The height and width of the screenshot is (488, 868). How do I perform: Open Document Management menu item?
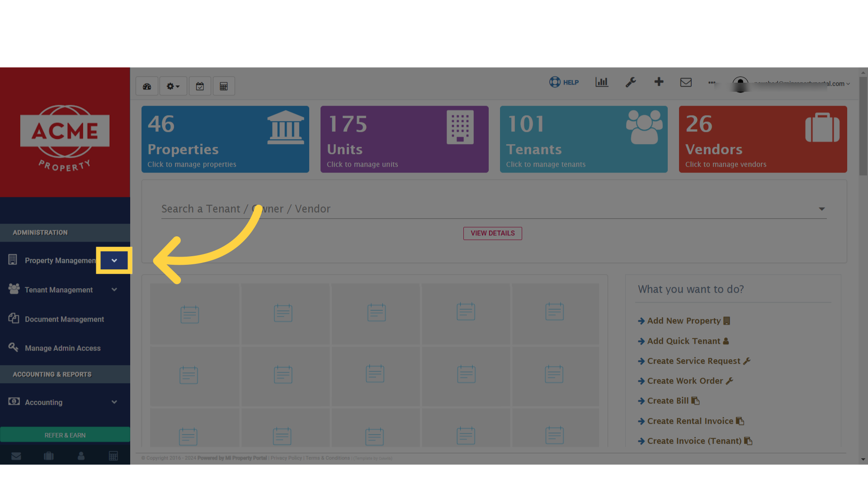(64, 319)
